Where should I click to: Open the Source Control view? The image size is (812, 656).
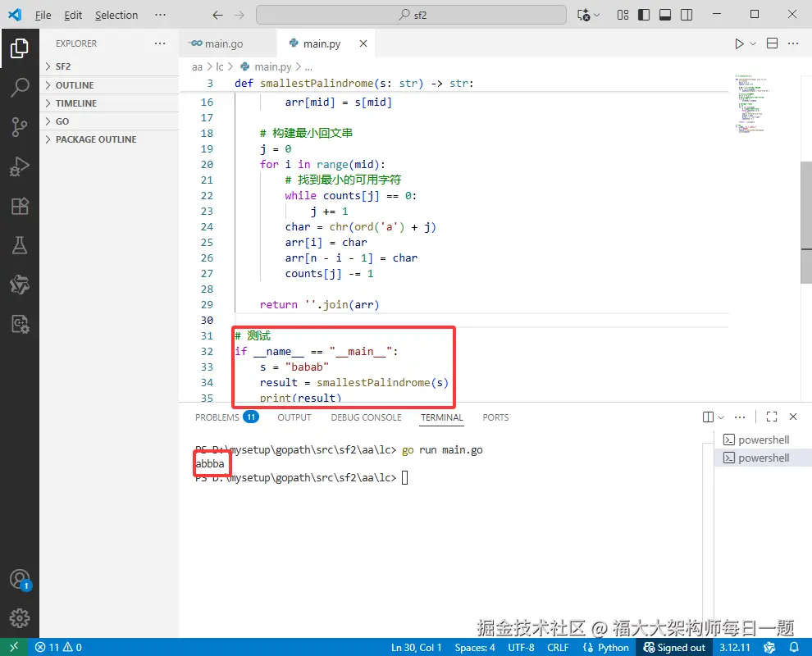tap(20, 127)
